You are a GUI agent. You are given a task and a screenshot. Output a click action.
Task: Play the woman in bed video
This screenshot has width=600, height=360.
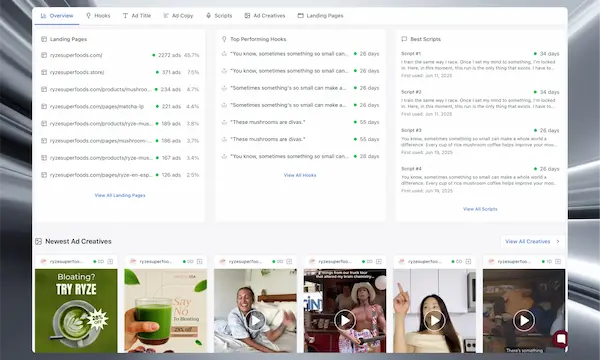pos(255,320)
